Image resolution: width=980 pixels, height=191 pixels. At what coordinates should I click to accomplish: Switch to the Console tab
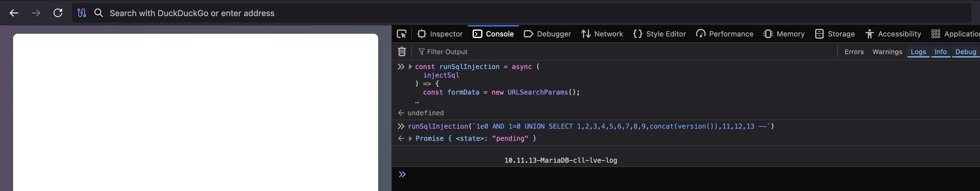tap(493, 34)
